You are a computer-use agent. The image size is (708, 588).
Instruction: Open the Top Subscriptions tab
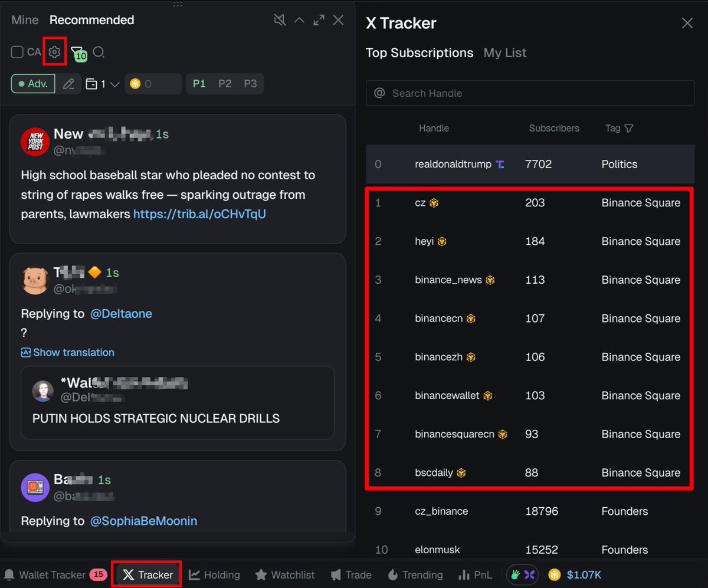click(x=419, y=53)
